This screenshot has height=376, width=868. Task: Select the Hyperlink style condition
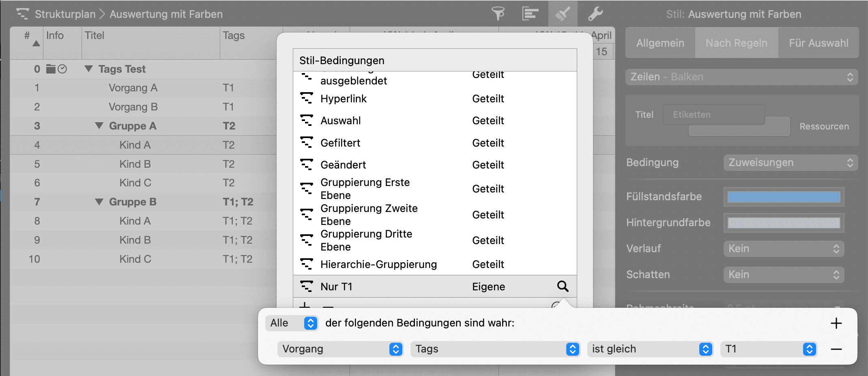pyautogui.click(x=343, y=99)
